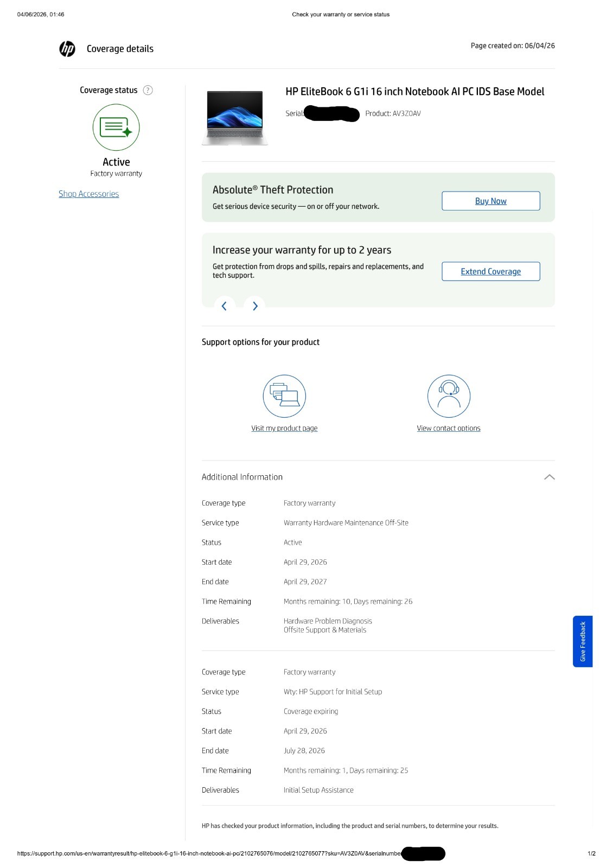Go to next warranty offer with right chevron
The image size is (613, 868).
coord(255,306)
